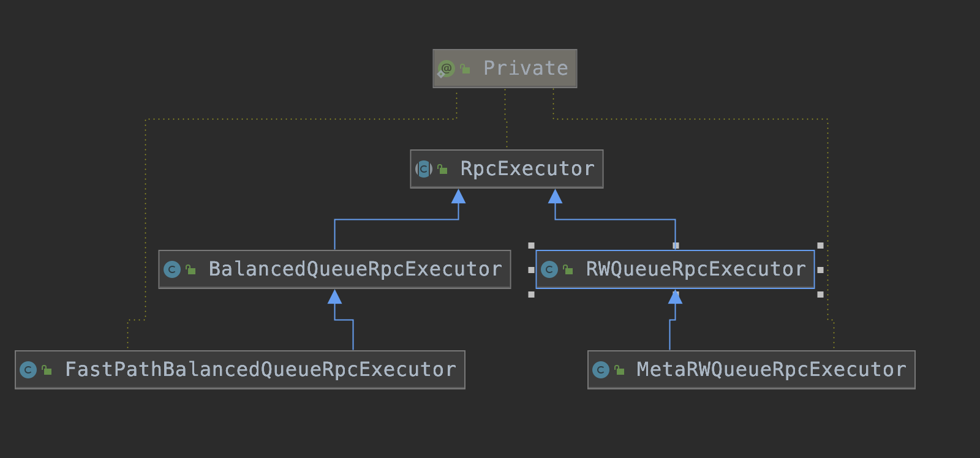The image size is (980, 458).
Task: Select the RpcExecutor class node
Action: point(507,169)
